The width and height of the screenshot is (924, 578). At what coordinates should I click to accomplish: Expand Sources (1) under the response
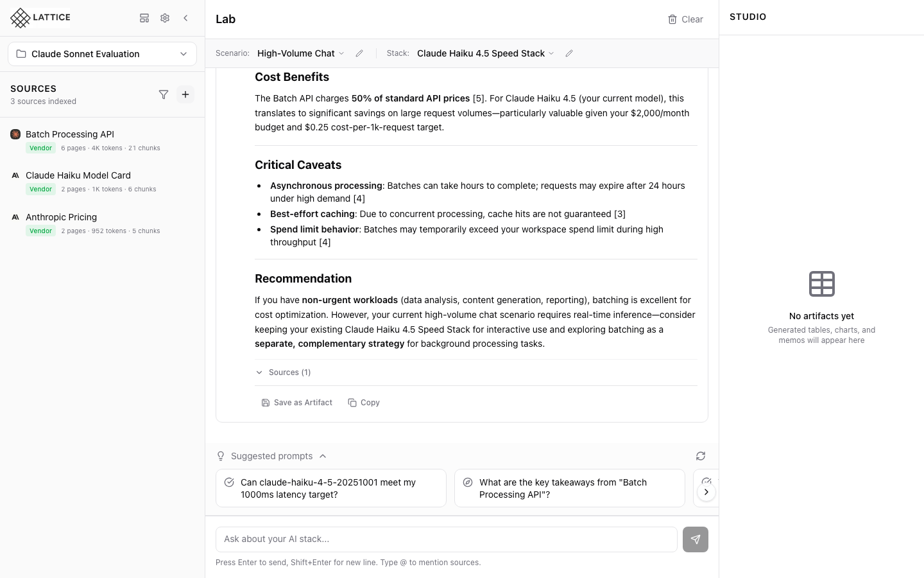point(283,372)
